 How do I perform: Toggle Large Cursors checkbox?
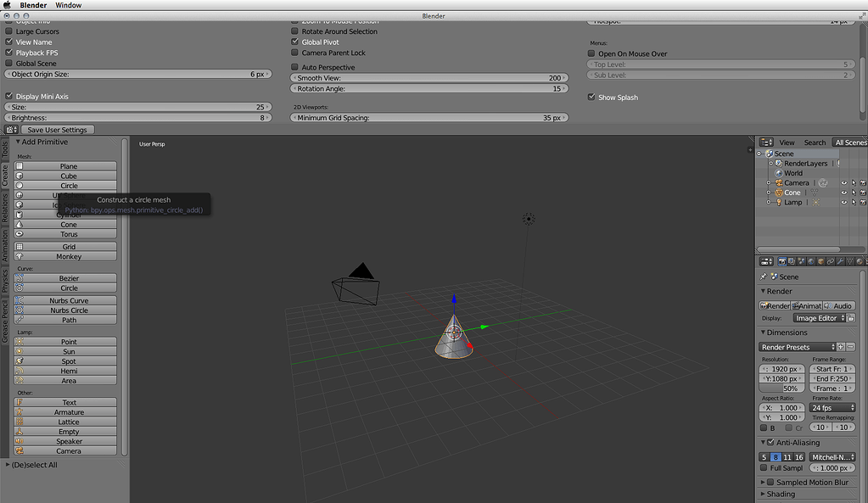point(8,31)
